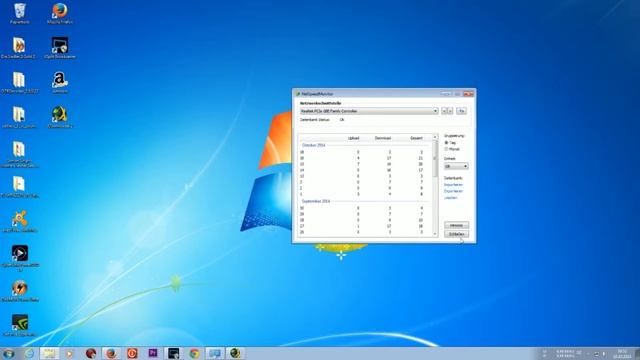Open the zip folder icon left of green globe
Screen dimensions: 640x360
(x=19, y=117)
